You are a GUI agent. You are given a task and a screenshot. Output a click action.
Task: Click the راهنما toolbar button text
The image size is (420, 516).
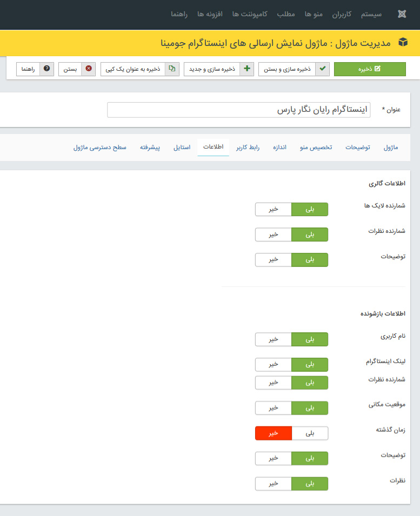pos(28,69)
